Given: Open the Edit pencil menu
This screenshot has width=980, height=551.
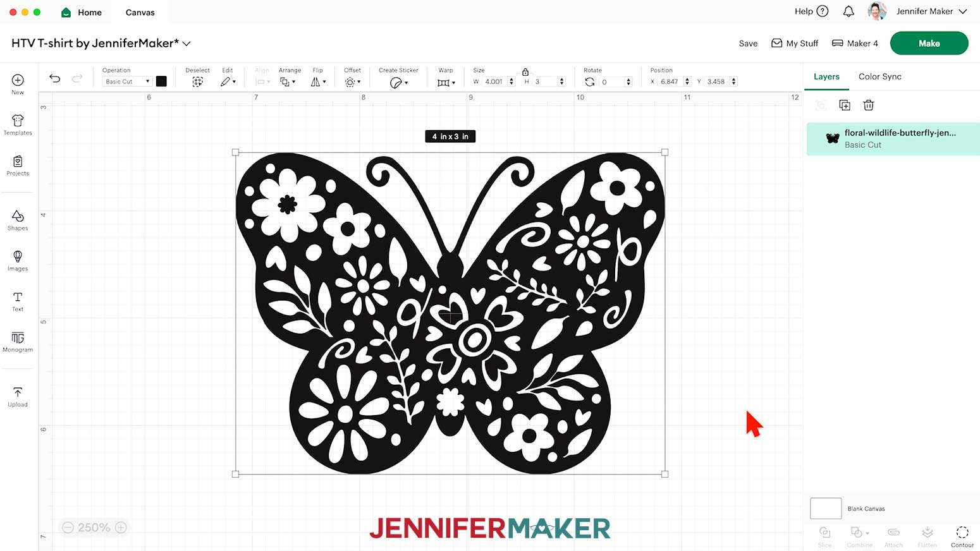Looking at the screenshot, I should (228, 82).
